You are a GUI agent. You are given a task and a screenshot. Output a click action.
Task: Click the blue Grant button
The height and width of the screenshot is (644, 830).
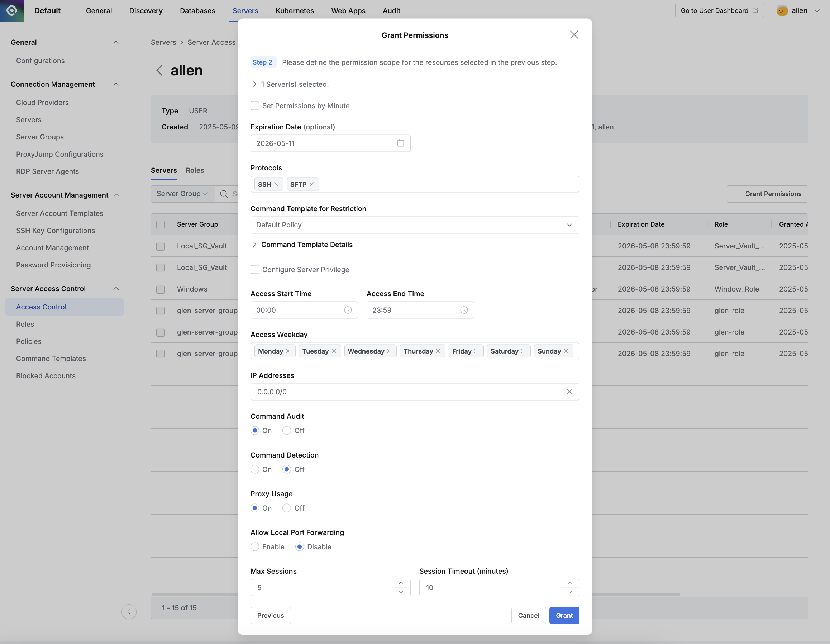click(564, 615)
